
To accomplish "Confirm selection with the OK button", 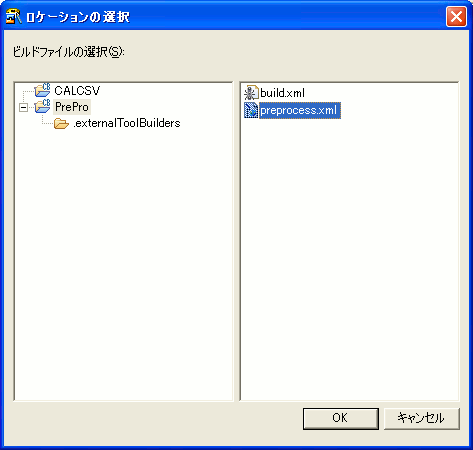I will (x=341, y=418).
